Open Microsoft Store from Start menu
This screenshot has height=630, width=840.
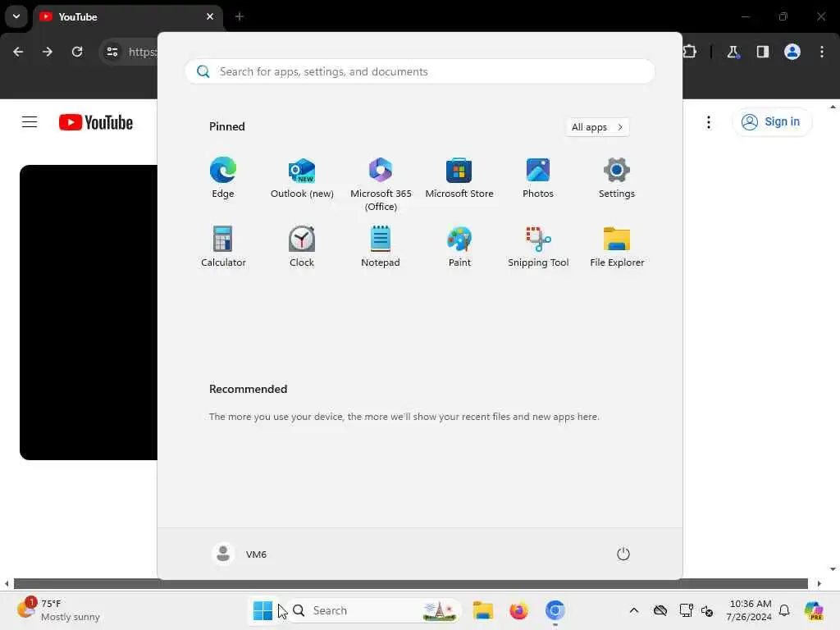tap(459, 178)
